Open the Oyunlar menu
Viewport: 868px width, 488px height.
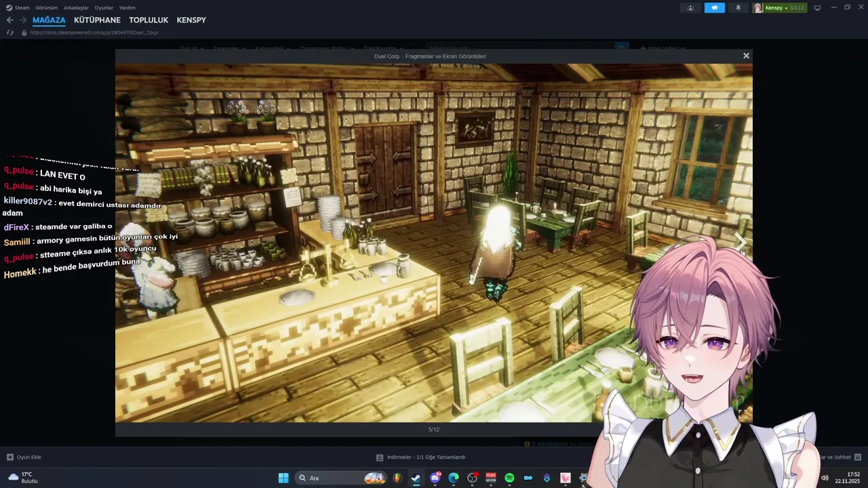click(104, 7)
